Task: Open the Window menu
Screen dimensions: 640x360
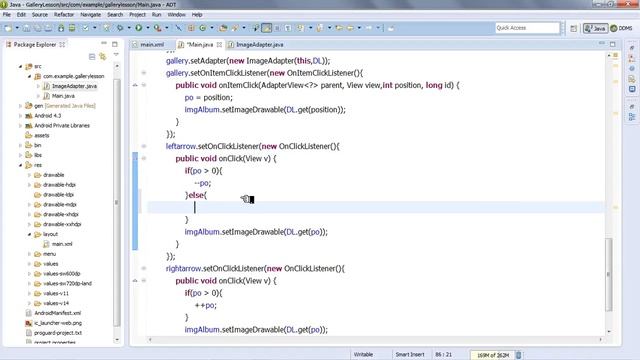Action: click(x=176, y=15)
